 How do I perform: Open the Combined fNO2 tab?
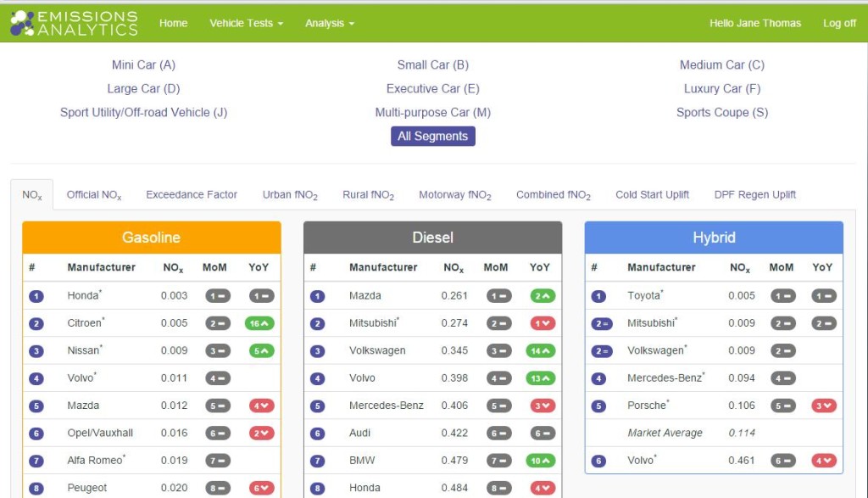pos(554,195)
